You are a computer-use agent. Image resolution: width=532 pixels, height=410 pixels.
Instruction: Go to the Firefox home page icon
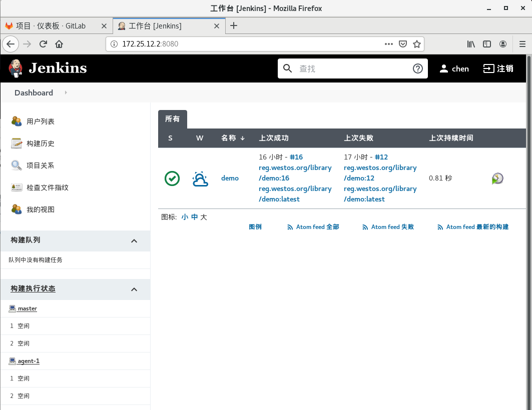(59, 44)
